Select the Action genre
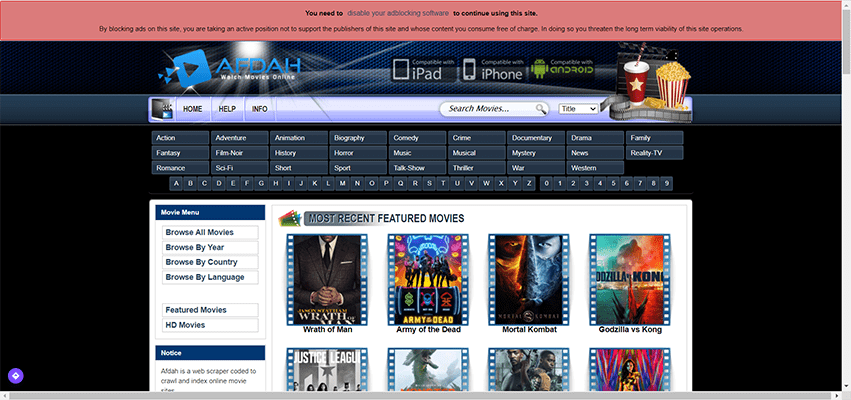851x400 pixels. click(x=180, y=138)
